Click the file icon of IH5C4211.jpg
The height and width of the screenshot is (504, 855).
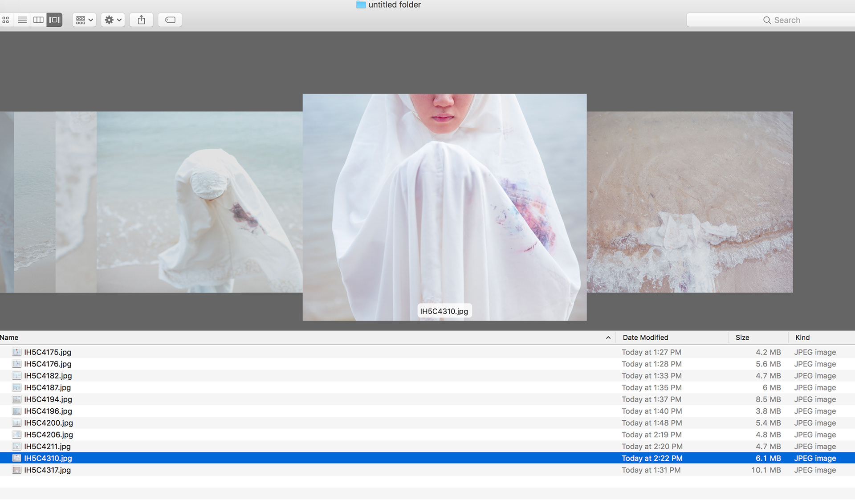(x=16, y=447)
